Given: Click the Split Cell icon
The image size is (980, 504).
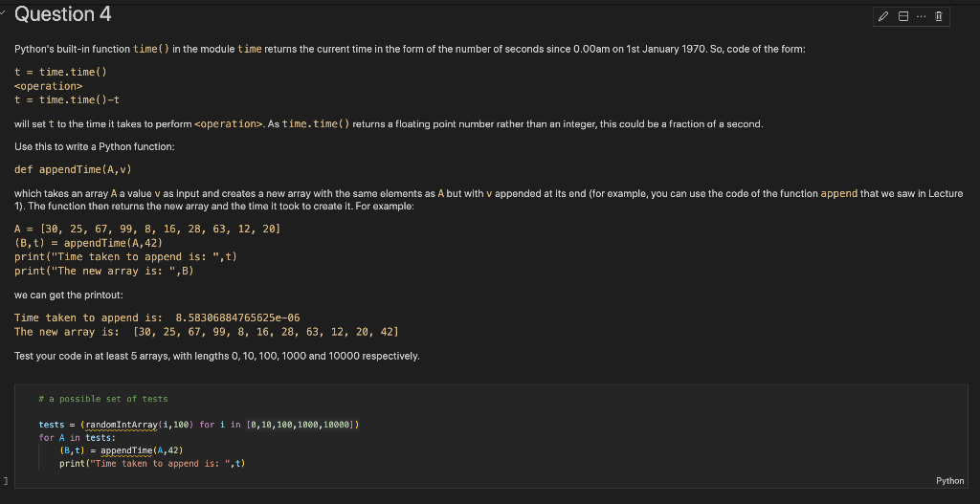Looking at the screenshot, I should pos(902,17).
